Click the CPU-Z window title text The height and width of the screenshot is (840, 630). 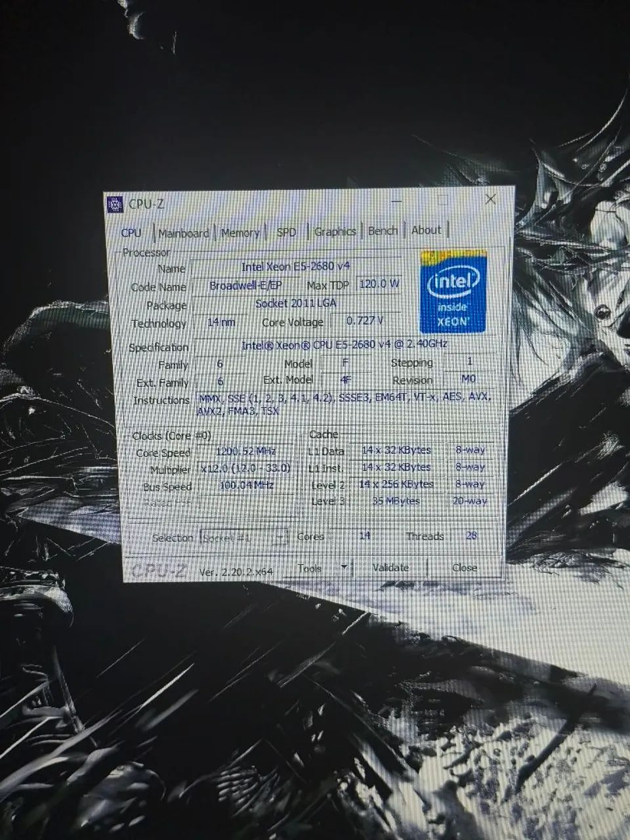[146, 203]
